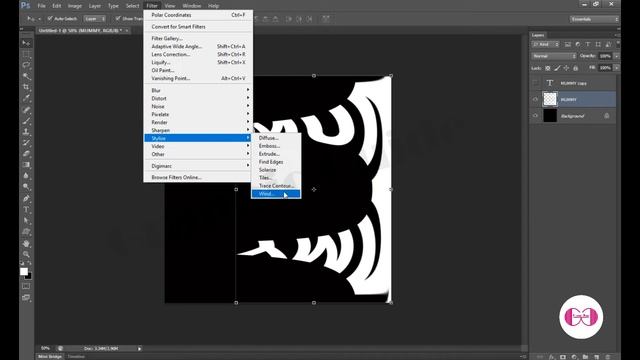The image size is (640, 360).
Task: Open Liquify menu item
Action: [x=198, y=62]
